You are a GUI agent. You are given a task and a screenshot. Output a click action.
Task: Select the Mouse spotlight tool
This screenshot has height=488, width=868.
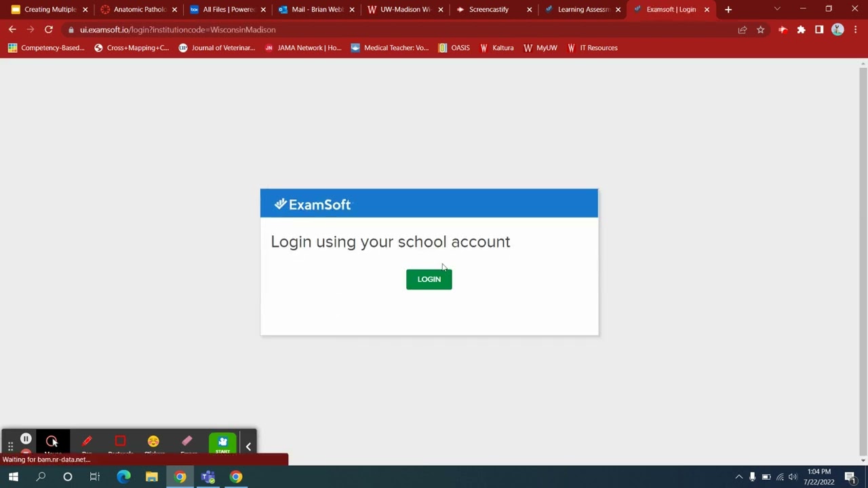click(x=52, y=443)
